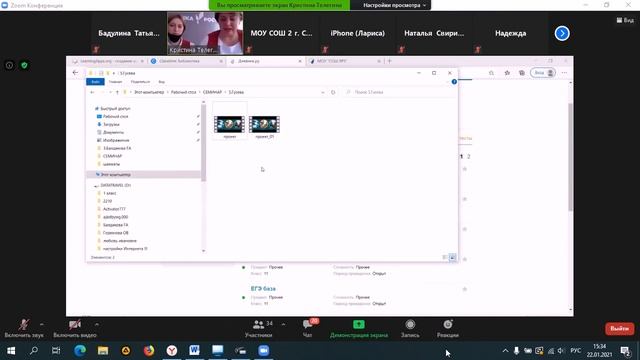Click the Explorer search field
The height and width of the screenshot is (360, 640).
[398, 92]
